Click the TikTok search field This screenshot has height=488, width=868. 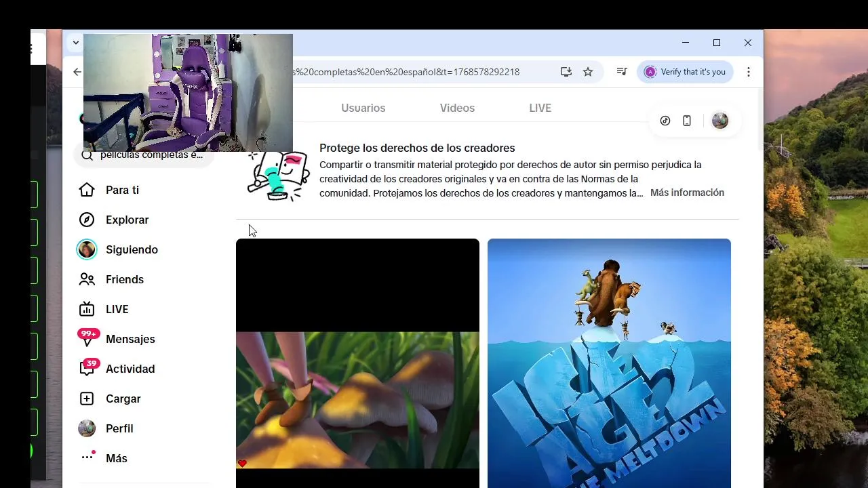[144, 155]
